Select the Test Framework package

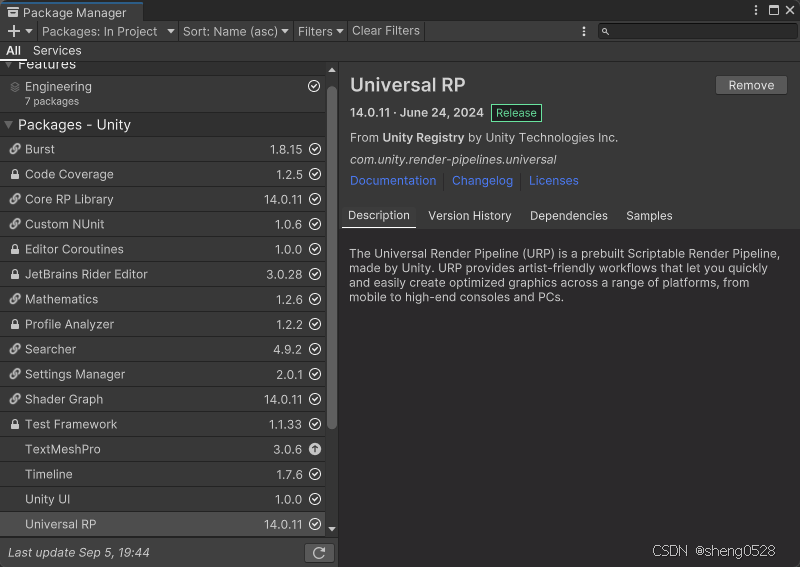tap(162, 424)
